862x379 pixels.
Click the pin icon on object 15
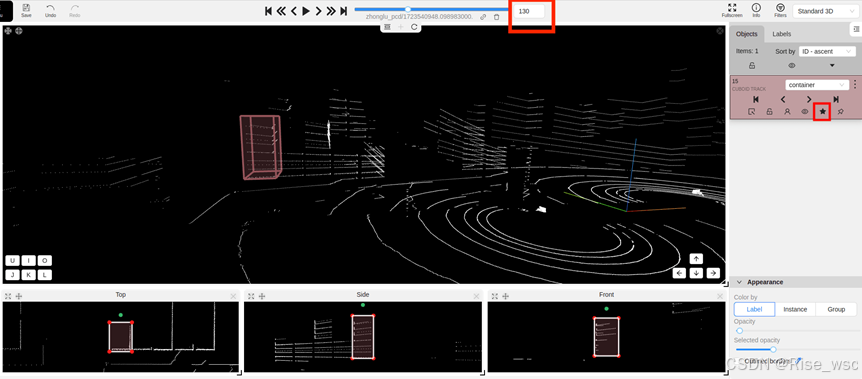pyautogui.click(x=840, y=112)
